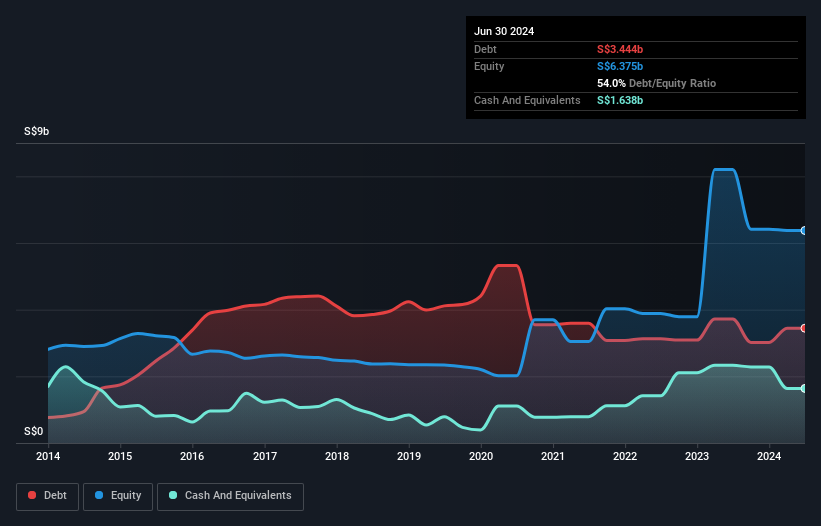Click the S$0 y-axis label
The height and width of the screenshot is (526, 821).
(34, 431)
